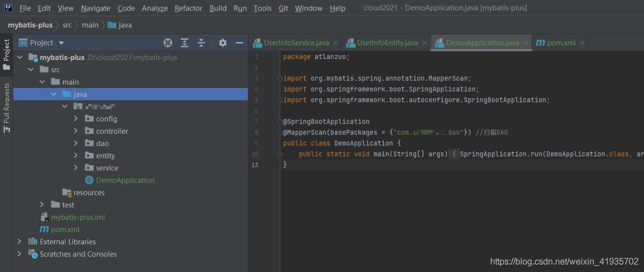Select pom.xml file in the project tree

[65, 229]
